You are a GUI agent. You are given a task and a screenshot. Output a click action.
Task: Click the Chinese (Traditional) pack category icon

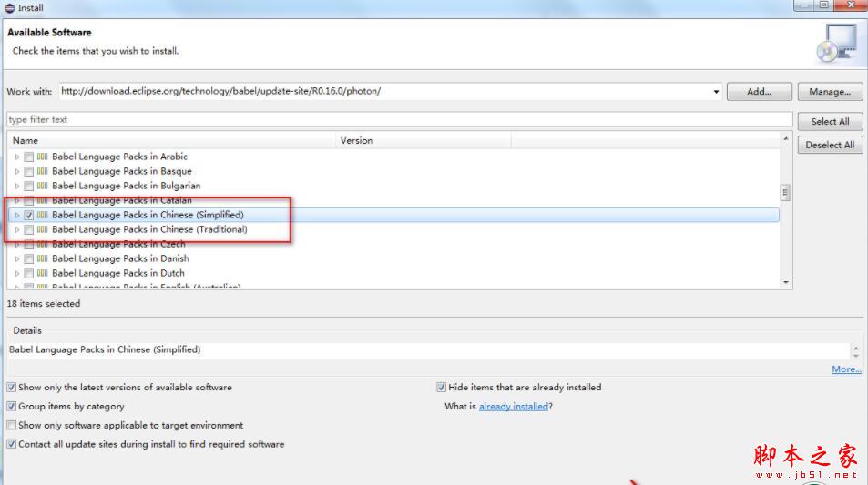pyautogui.click(x=43, y=229)
